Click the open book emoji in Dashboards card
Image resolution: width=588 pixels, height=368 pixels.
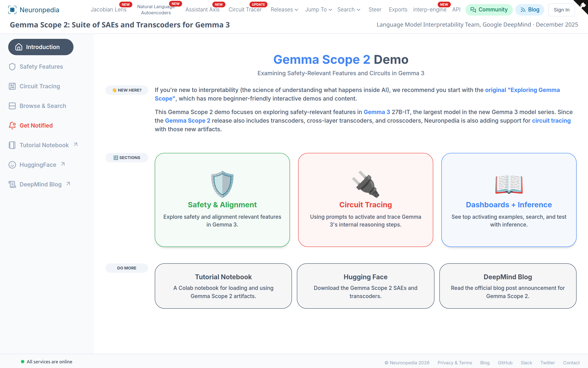(x=509, y=184)
